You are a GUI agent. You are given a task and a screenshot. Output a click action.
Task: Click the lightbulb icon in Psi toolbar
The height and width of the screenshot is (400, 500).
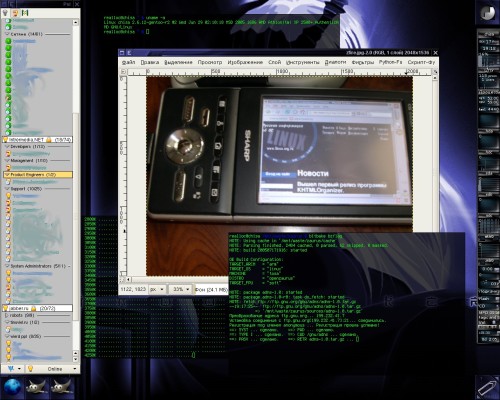point(5,13)
